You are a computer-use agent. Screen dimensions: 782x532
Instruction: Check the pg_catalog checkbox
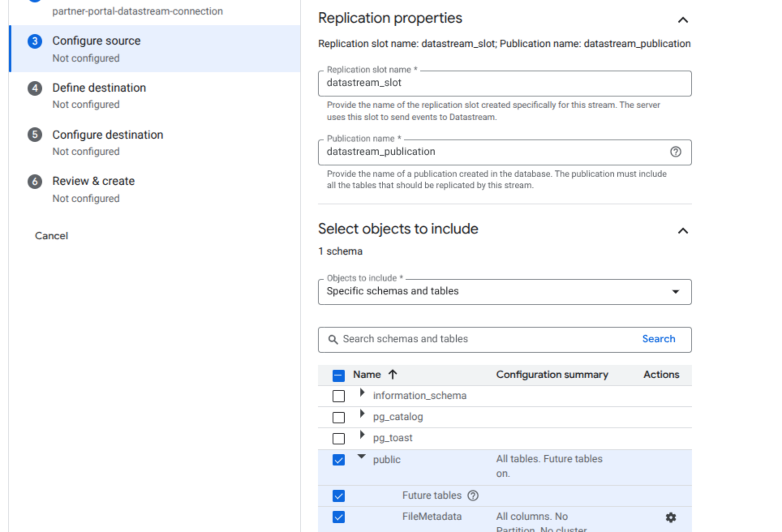(339, 418)
